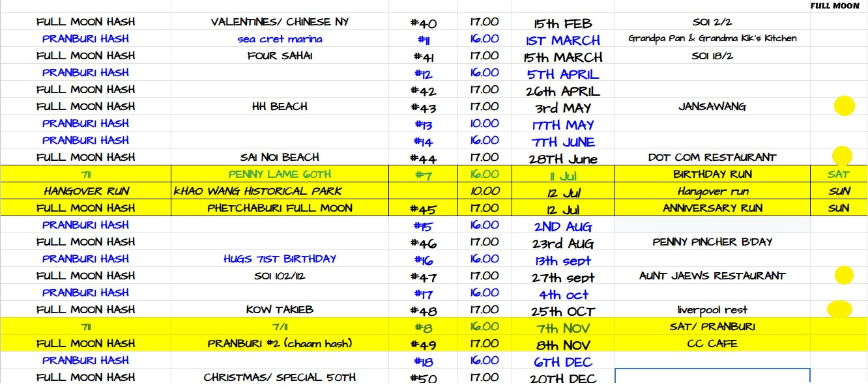
Task: Click the HANGOVER RUN cell in the first column
Action: (x=86, y=191)
